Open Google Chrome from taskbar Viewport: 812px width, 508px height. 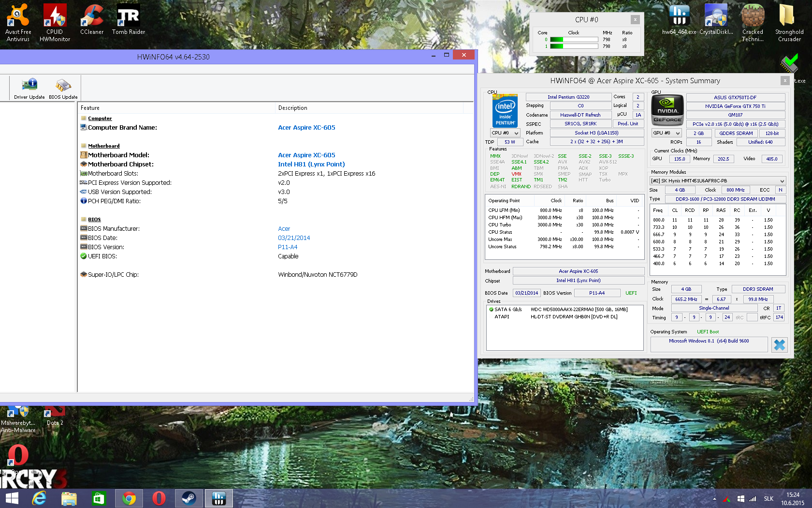click(129, 498)
